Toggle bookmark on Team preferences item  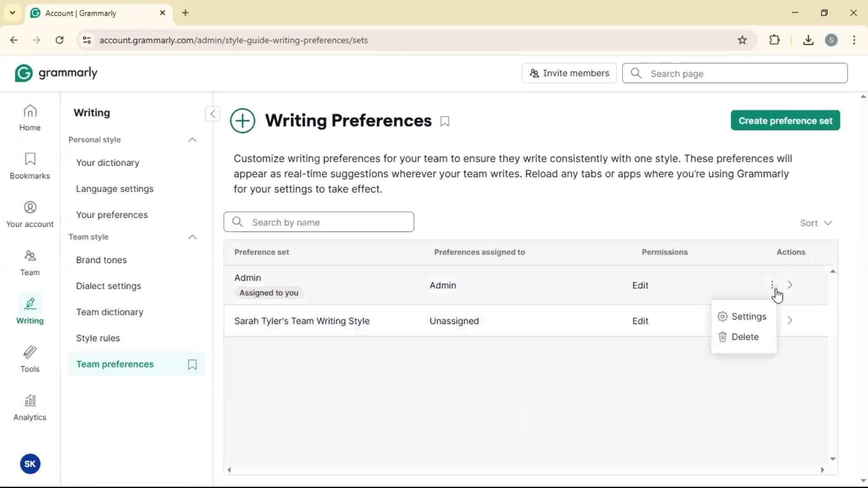[192, 365]
